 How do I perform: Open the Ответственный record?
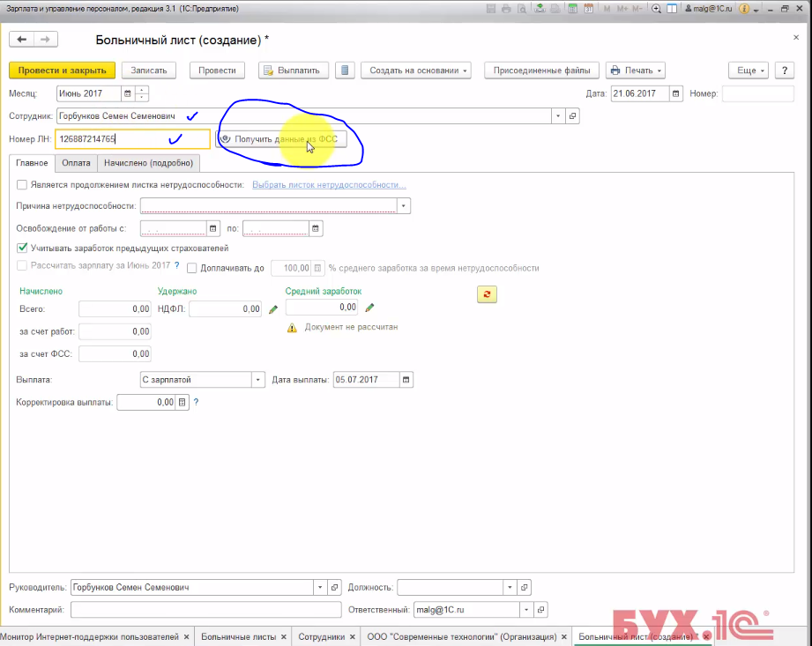click(x=540, y=610)
